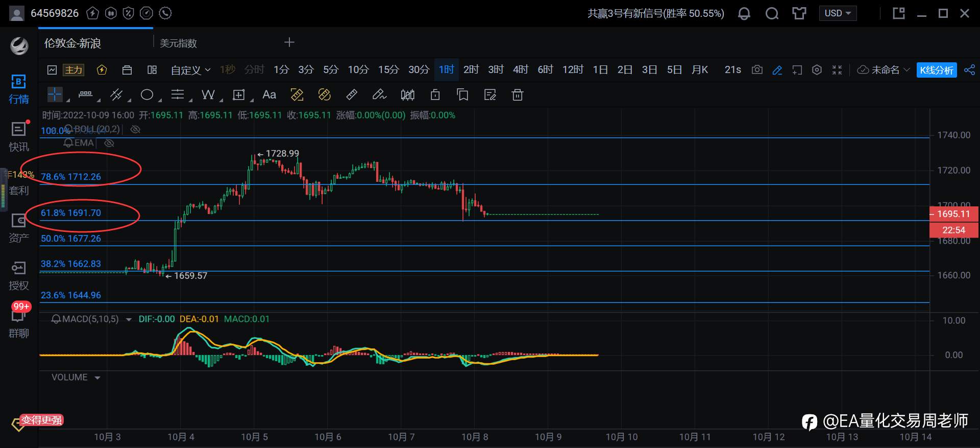The width and height of the screenshot is (980, 448).
Task: Open the USD currency dropdown
Action: click(x=838, y=13)
